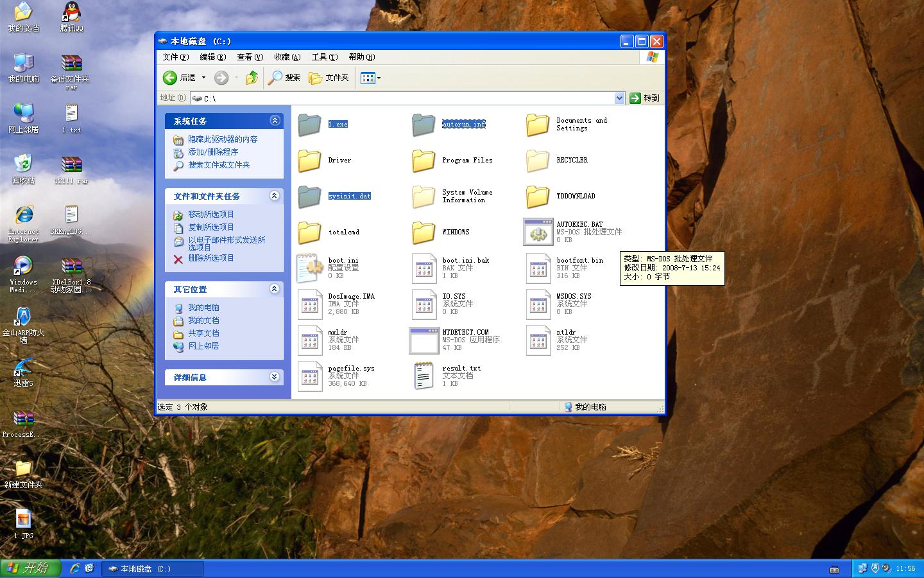
Task: Expand the 详细信息 panel section
Action: click(275, 377)
